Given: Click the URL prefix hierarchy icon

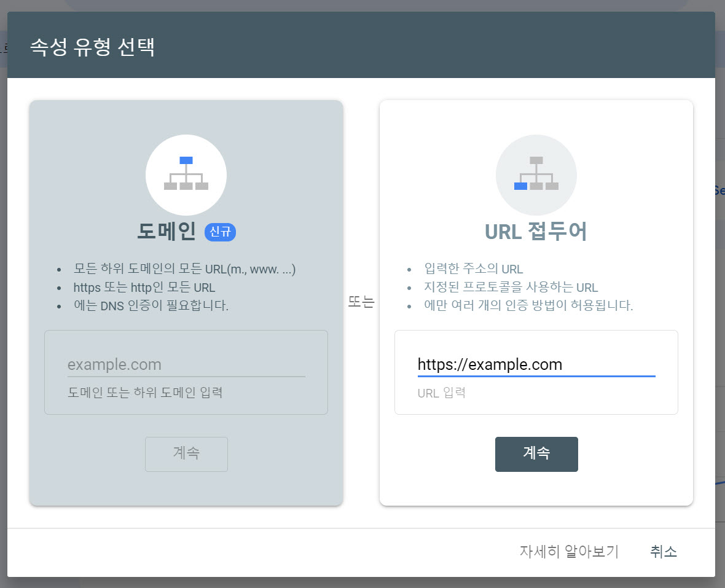Looking at the screenshot, I should 536,174.
